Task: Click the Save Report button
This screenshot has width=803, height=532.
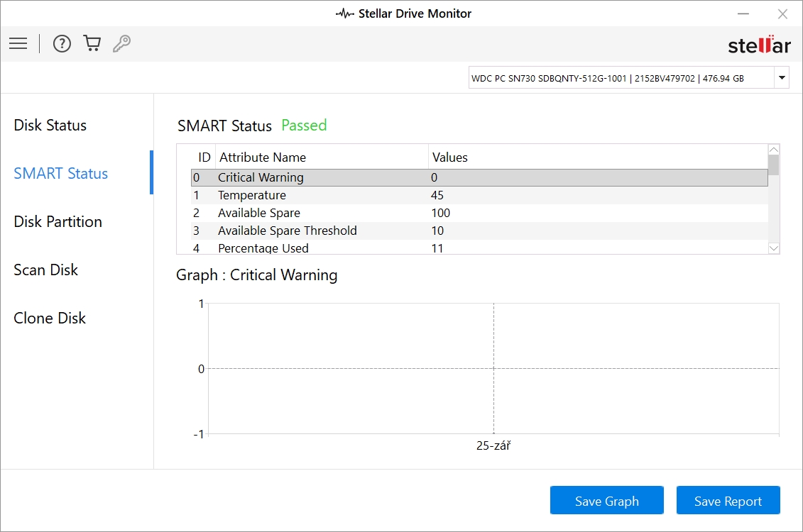Action: (728, 501)
